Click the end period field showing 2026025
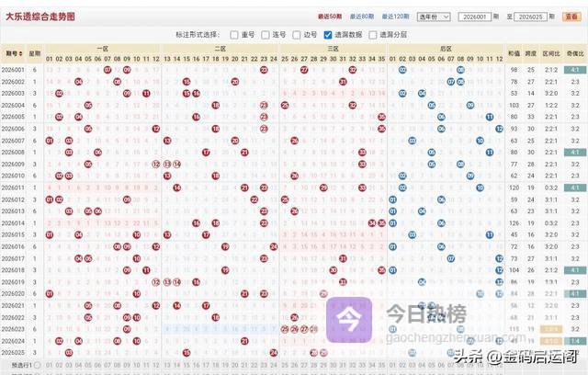The width and height of the screenshot is (588, 375). click(530, 17)
